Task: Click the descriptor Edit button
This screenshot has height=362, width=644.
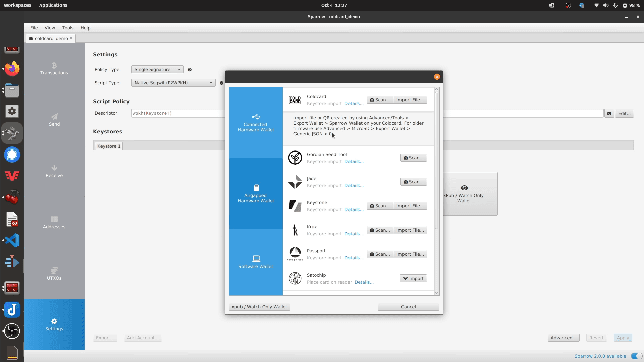Action: [x=624, y=113]
